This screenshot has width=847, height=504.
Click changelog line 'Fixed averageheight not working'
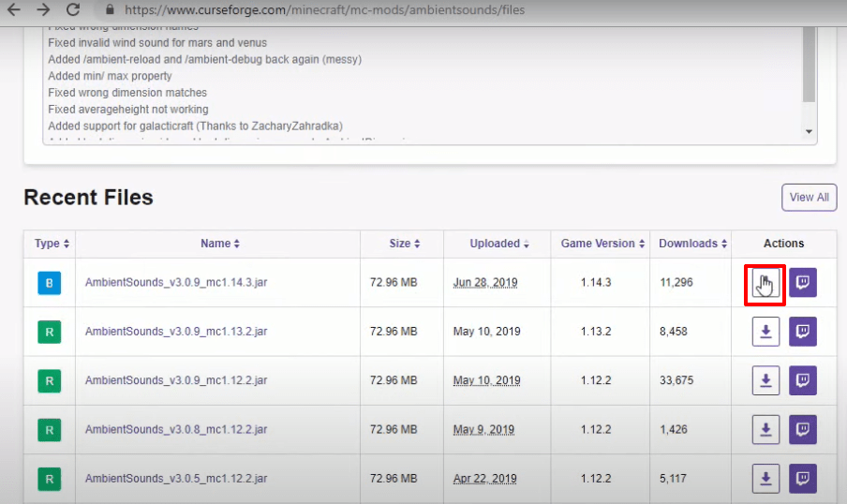128,110
